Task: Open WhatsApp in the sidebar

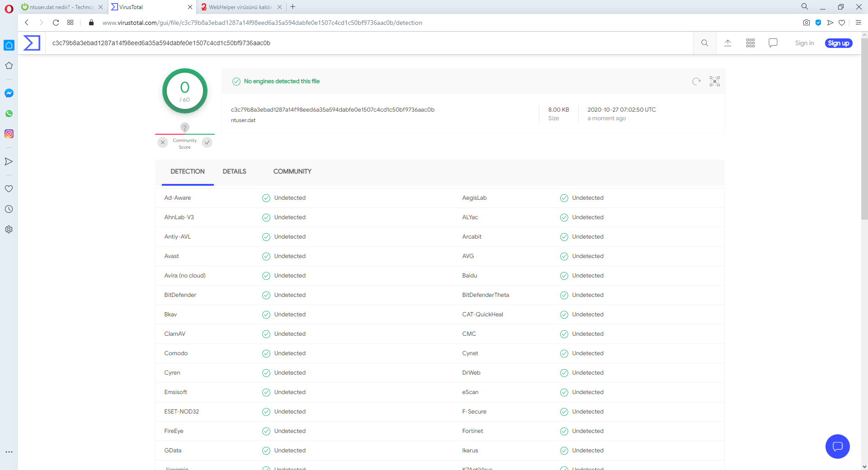Action: tap(9, 113)
